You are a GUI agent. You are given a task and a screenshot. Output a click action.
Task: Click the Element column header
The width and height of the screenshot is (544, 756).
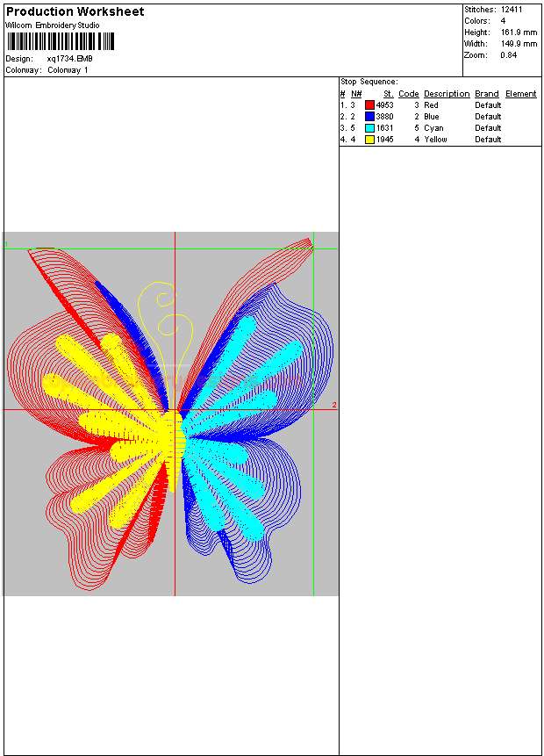coord(521,94)
